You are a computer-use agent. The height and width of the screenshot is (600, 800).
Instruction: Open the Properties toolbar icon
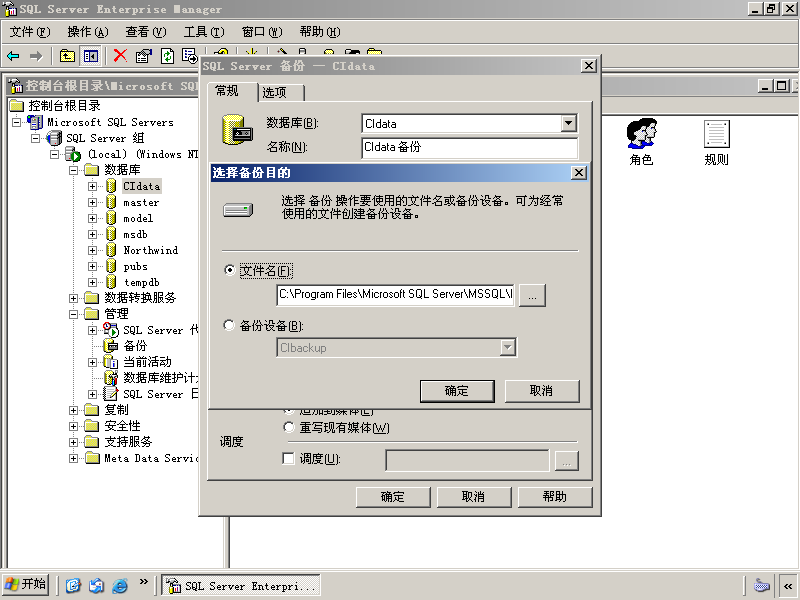click(x=143, y=56)
